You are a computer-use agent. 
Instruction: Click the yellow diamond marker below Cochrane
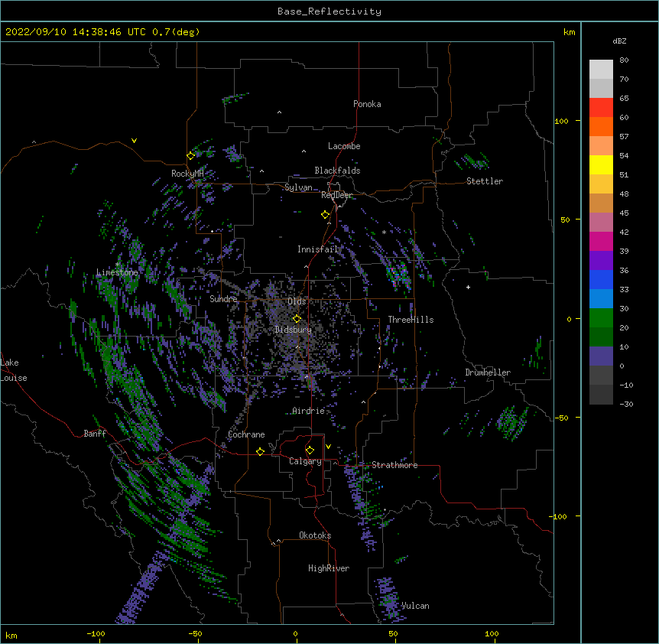click(x=260, y=451)
